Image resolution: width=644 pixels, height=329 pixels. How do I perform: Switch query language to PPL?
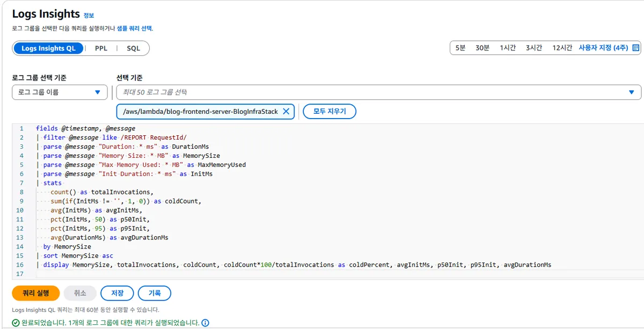click(x=101, y=48)
